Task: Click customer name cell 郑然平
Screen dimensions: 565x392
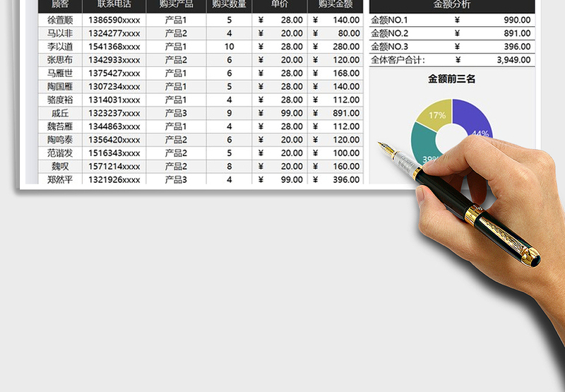Action: pyautogui.click(x=61, y=179)
